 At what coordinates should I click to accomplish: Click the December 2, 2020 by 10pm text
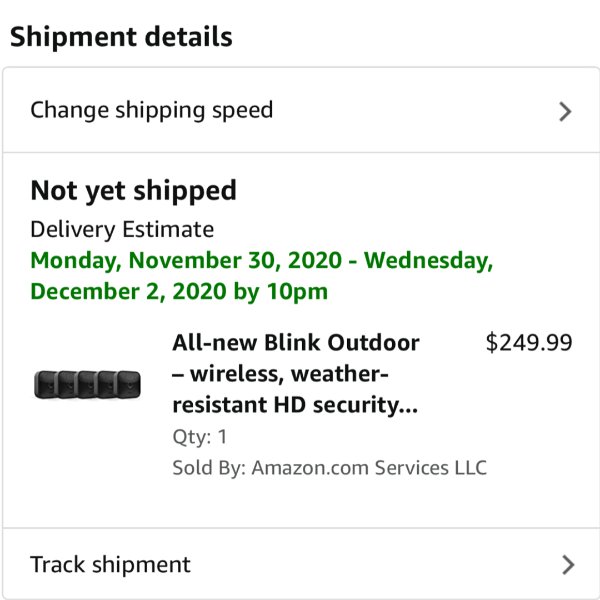point(179,292)
